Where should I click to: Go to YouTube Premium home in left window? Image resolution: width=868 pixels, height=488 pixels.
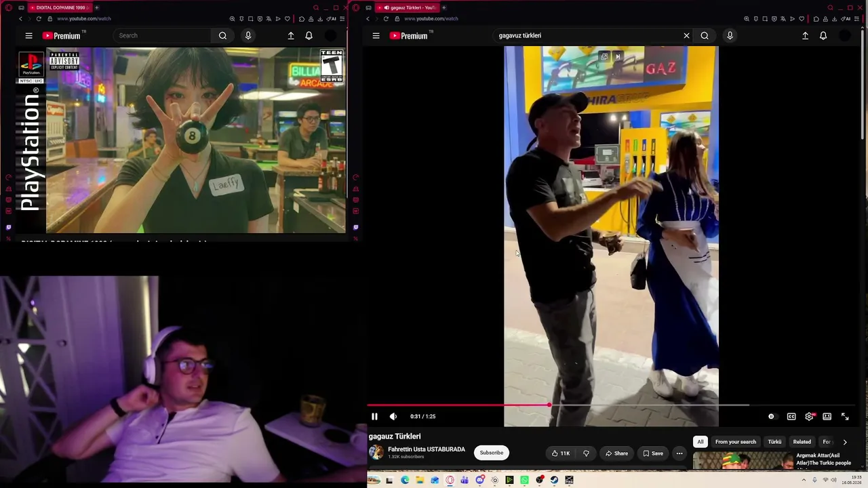coord(61,36)
